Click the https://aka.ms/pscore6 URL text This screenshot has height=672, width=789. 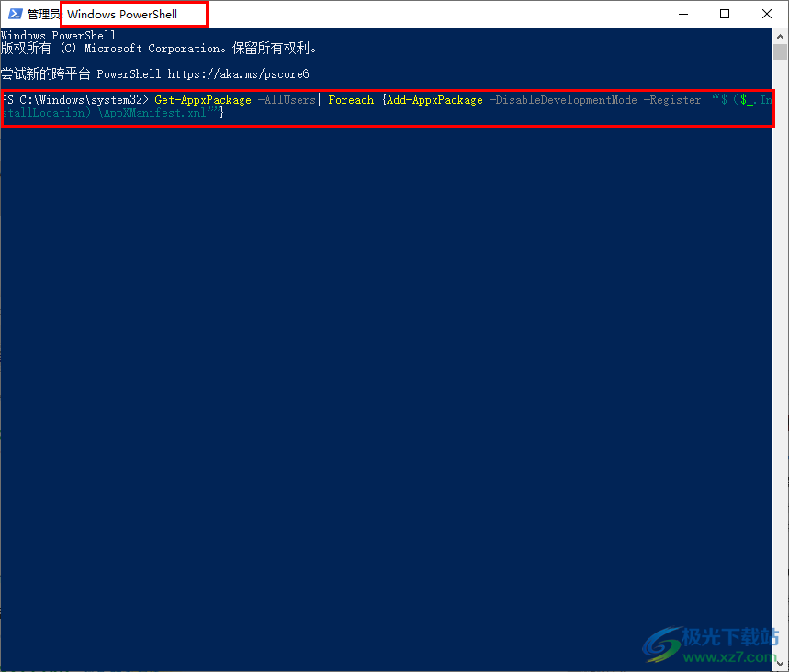coord(238,74)
